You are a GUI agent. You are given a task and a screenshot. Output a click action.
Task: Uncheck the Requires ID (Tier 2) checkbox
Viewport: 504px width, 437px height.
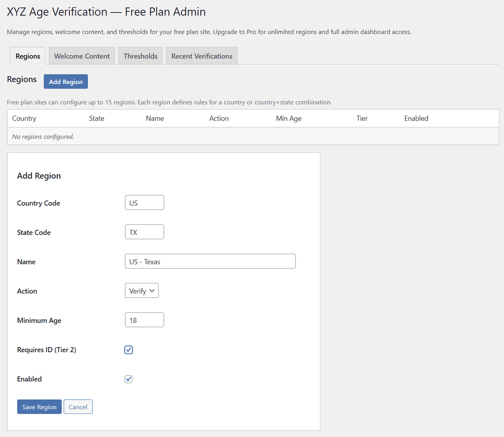[129, 350]
